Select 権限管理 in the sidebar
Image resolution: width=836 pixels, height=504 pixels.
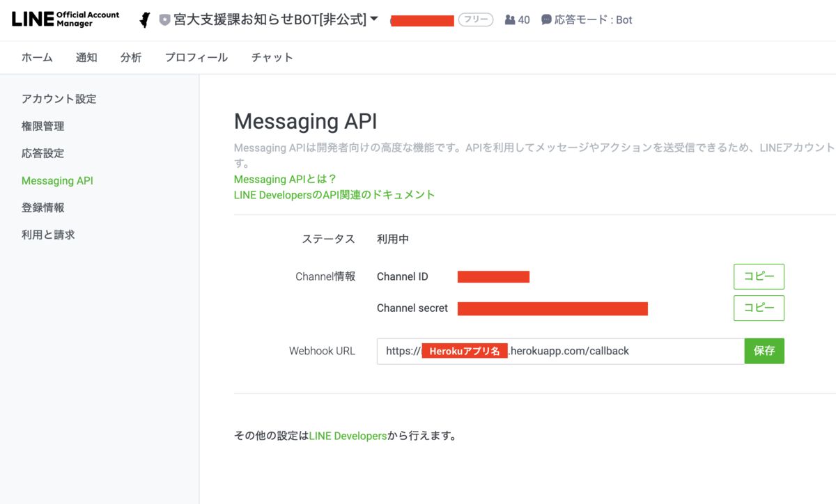[43, 126]
